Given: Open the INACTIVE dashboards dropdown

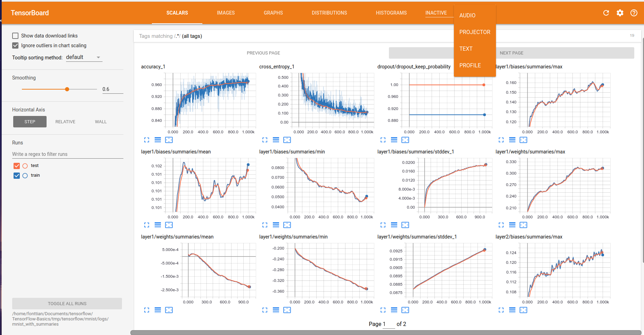Looking at the screenshot, I should (x=436, y=13).
